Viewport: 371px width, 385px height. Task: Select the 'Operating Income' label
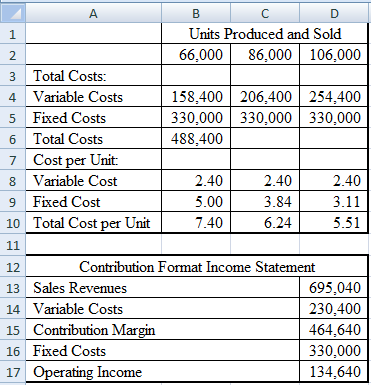pos(87,372)
